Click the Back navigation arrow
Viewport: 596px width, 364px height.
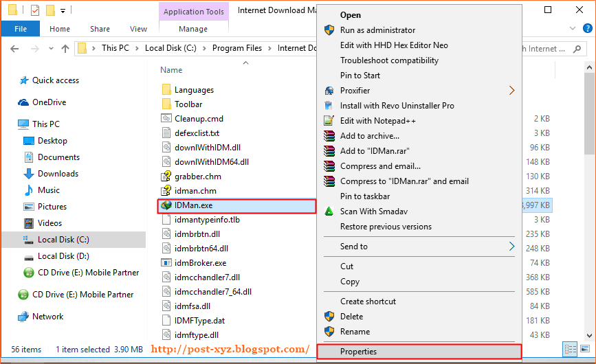pyautogui.click(x=14, y=49)
